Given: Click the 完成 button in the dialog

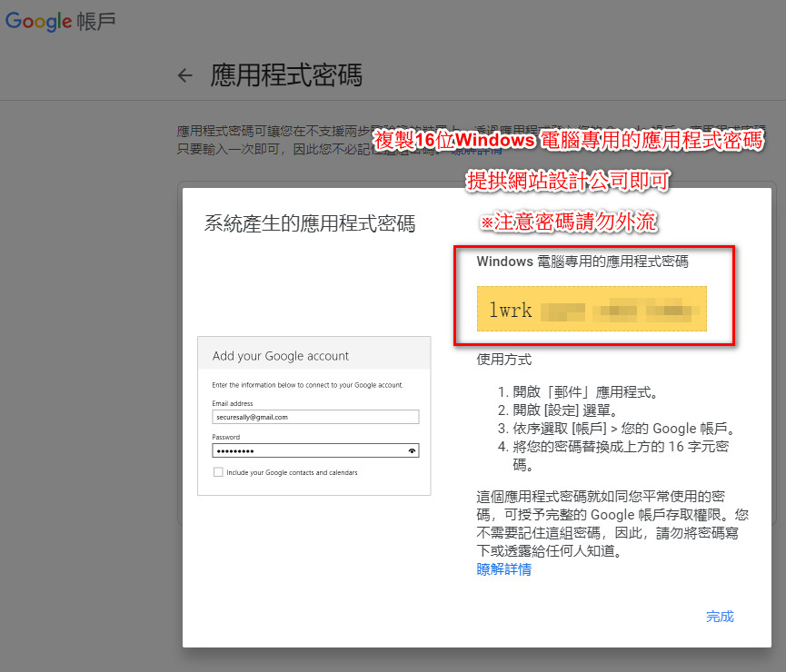Looking at the screenshot, I should [x=720, y=617].
